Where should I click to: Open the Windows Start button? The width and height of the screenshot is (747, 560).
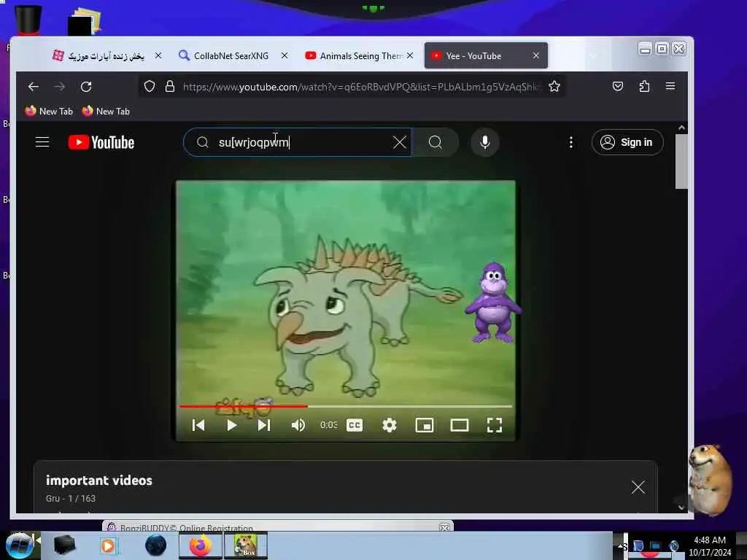[x=19, y=545]
